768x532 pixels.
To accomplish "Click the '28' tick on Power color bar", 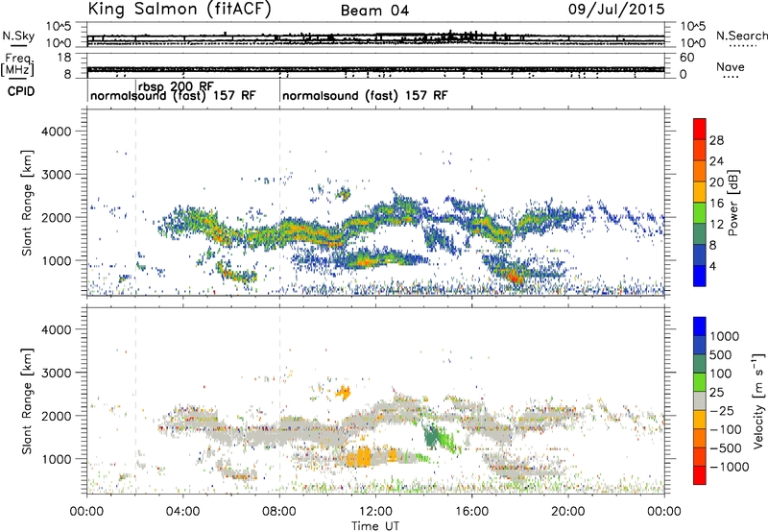I will (x=716, y=140).
